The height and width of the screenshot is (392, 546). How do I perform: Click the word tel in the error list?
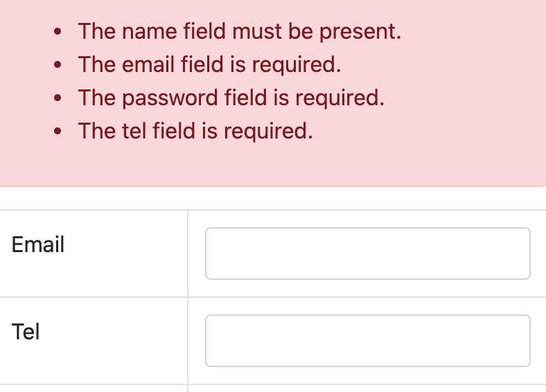(134, 131)
